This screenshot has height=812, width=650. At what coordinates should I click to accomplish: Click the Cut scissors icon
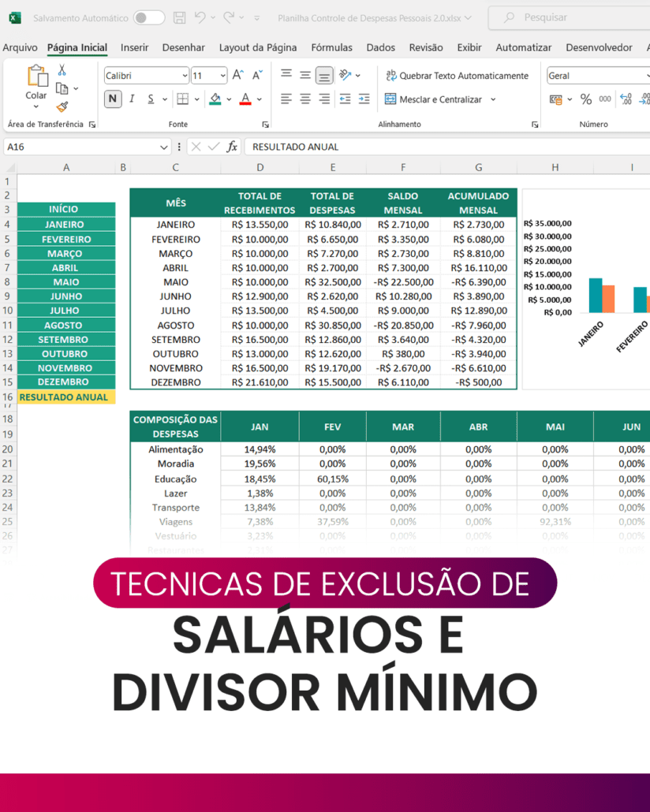(62, 71)
